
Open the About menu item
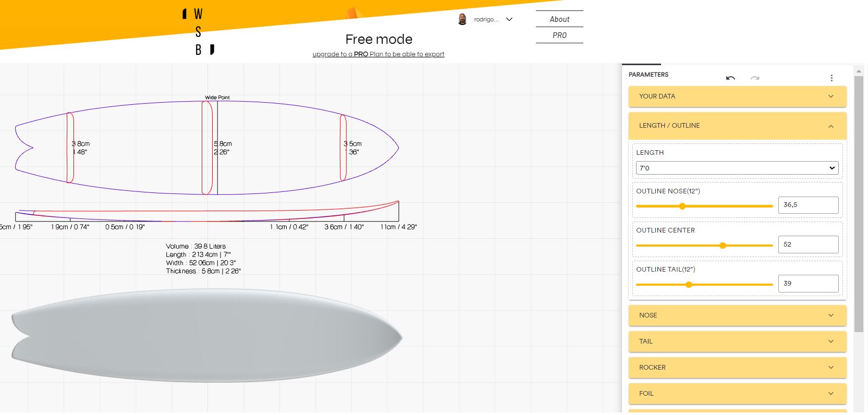pyautogui.click(x=559, y=19)
